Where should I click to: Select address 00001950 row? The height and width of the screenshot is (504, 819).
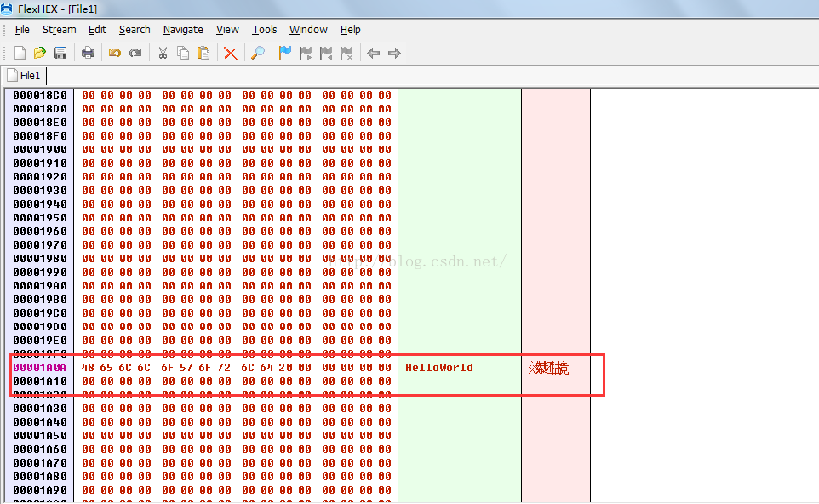point(40,218)
